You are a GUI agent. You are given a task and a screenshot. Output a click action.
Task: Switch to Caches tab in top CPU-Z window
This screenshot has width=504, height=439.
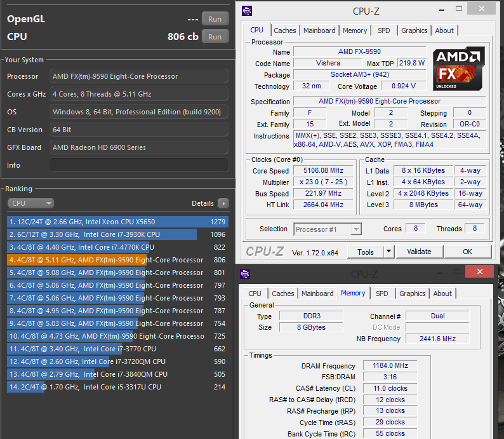pyautogui.click(x=285, y=30)
